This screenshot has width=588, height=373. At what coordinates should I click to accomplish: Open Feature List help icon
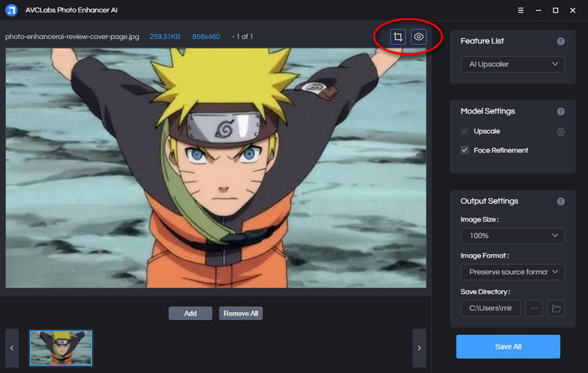(561, 41)
